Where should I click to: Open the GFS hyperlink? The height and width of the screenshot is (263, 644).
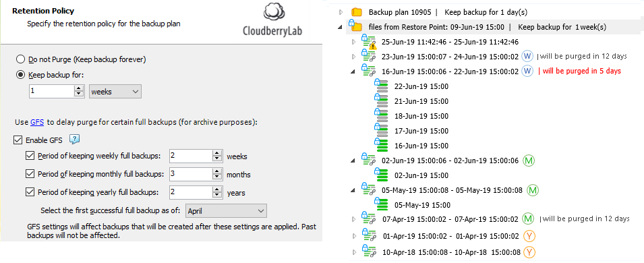37,122
